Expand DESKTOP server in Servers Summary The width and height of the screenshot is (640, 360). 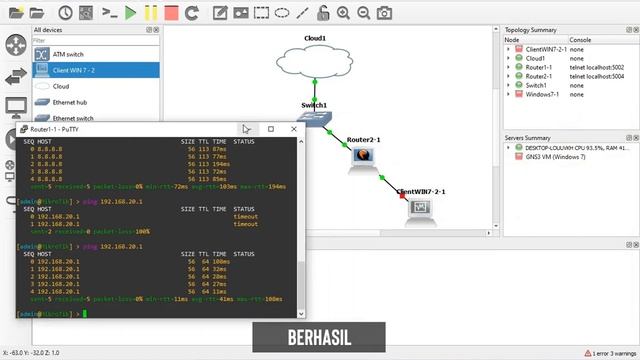[x=509, y=147]
